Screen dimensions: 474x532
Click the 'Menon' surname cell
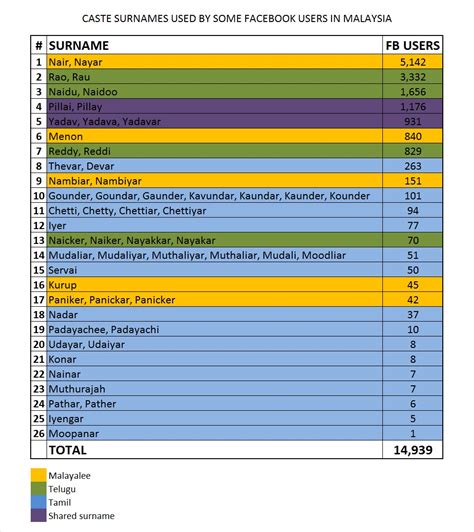point(214,136)
